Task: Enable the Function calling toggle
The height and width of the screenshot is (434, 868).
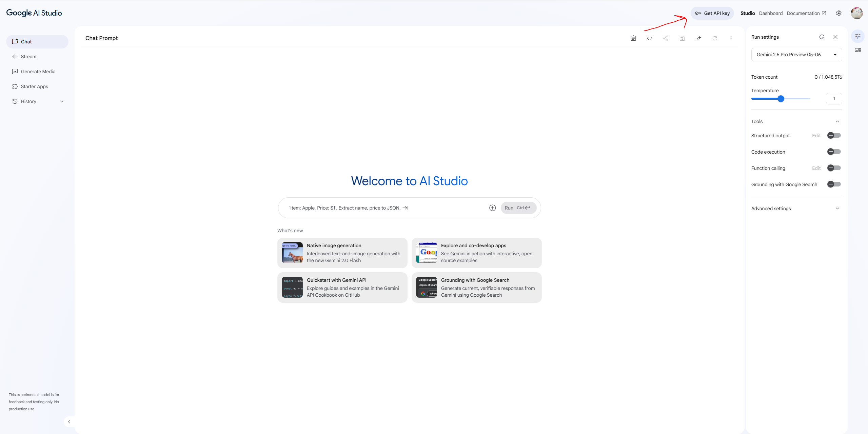Action: point(834,168)
